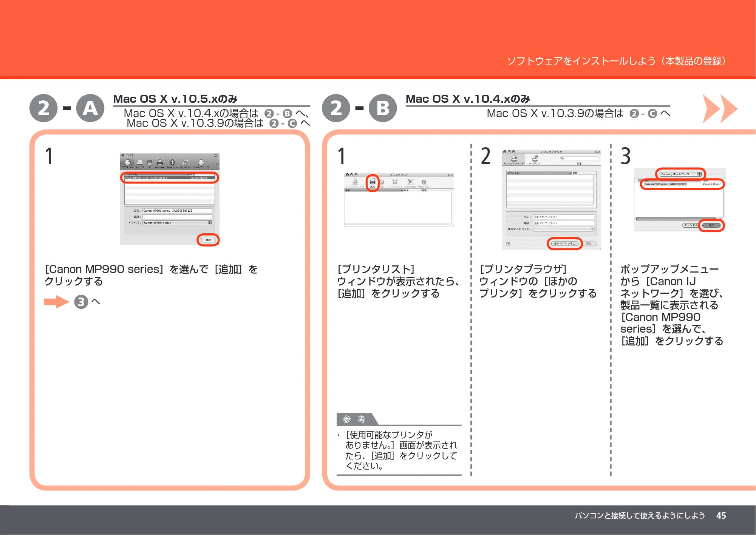Click the ColorSync icon in プリンタリスト toolbar
The height and width of the screenshot is (535, 756).
410,183
